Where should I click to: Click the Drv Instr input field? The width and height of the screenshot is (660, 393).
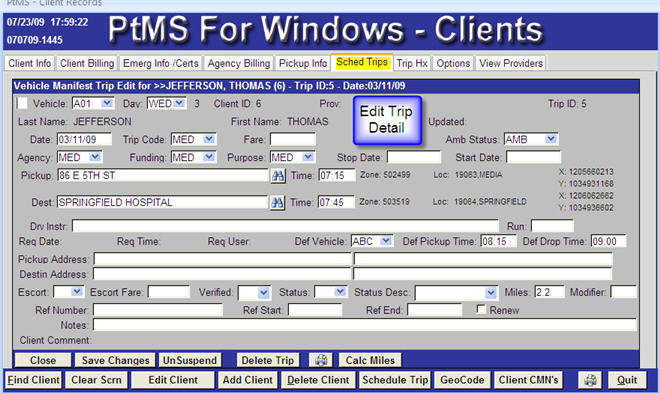coord(285,226)
